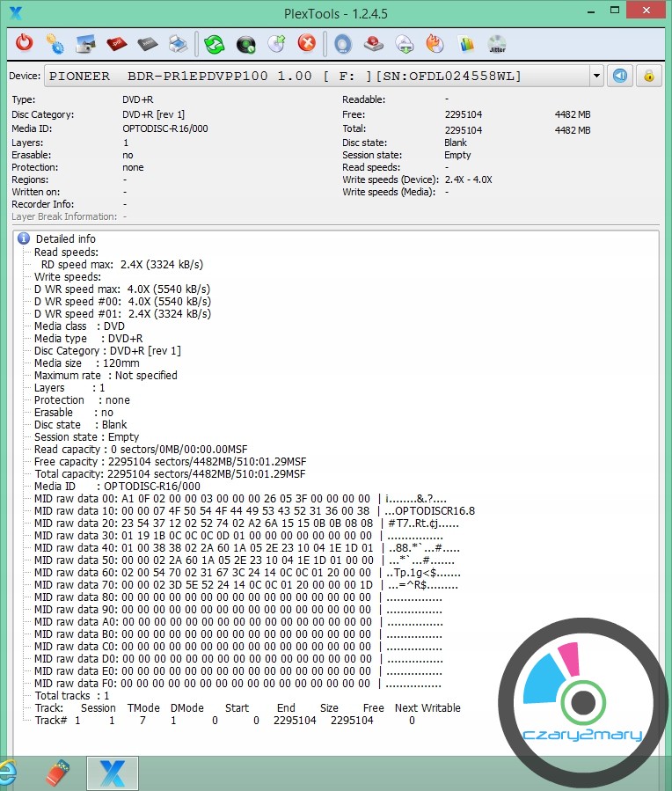The image size is (672, 791).
Task: Collapse the Detailed info tree node
Action: [24, 238]
